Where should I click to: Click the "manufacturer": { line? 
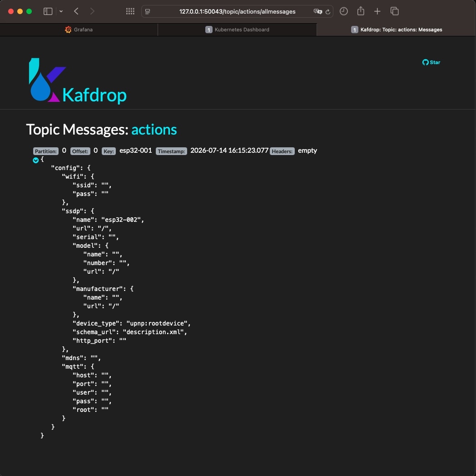103,289
